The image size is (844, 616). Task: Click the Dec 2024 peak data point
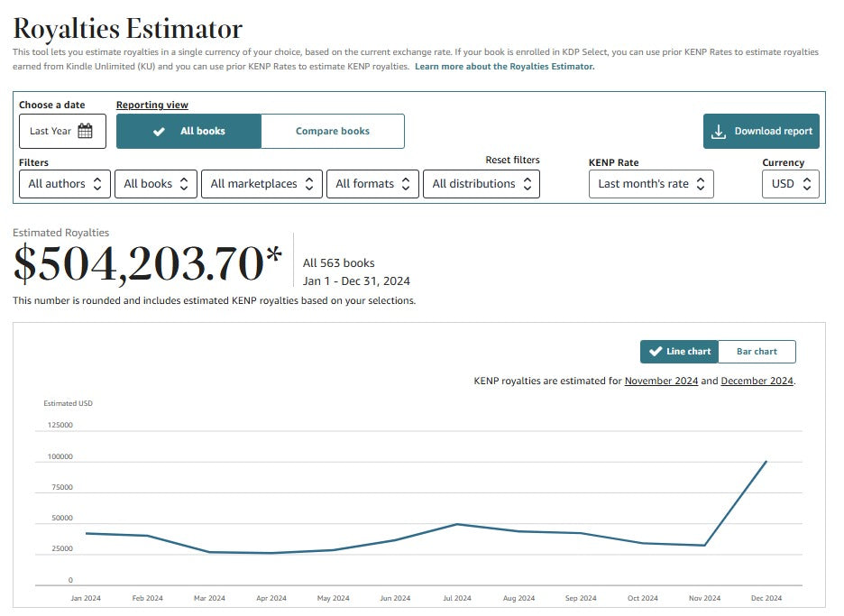point(766,462)
